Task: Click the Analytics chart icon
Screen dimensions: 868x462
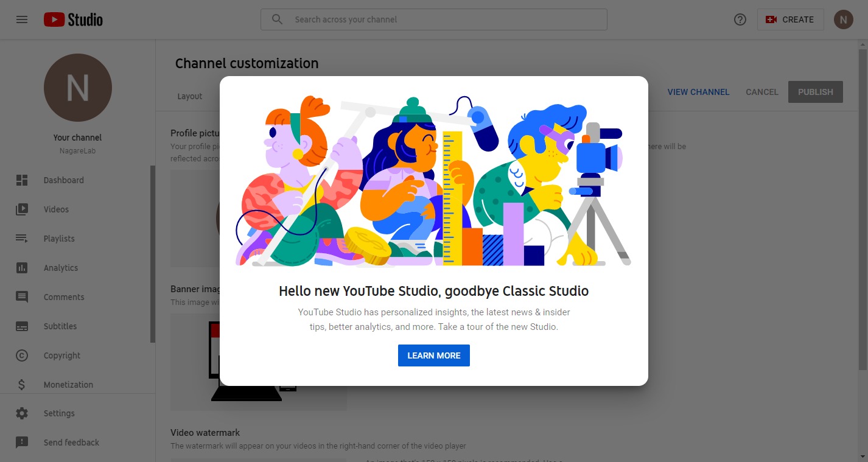Action: point(22,268)
